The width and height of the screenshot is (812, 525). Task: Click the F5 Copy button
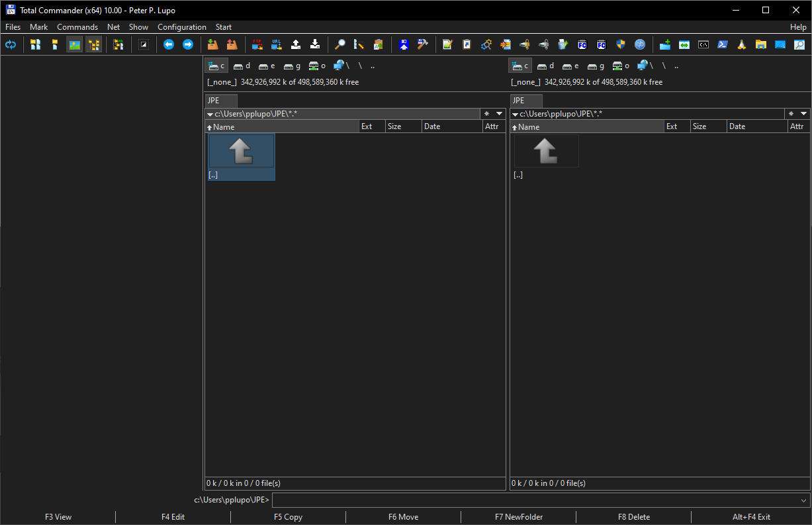[x=289, y=517]
